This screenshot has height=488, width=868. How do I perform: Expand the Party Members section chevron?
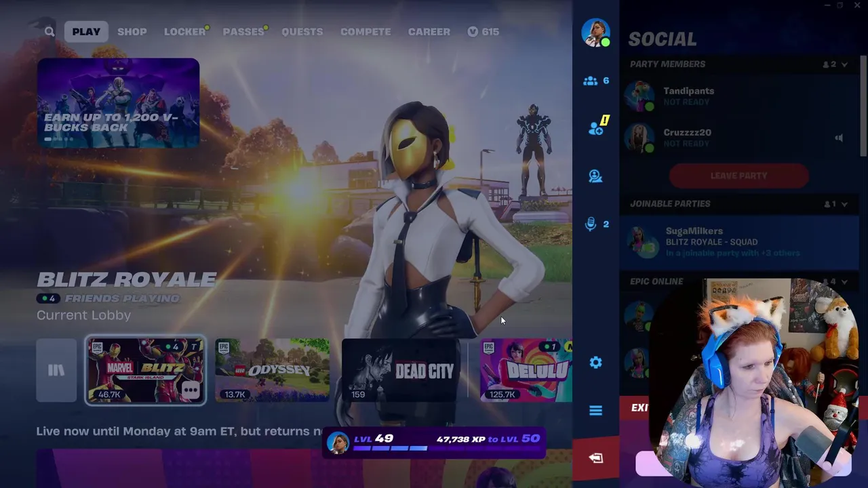[844, 64]
